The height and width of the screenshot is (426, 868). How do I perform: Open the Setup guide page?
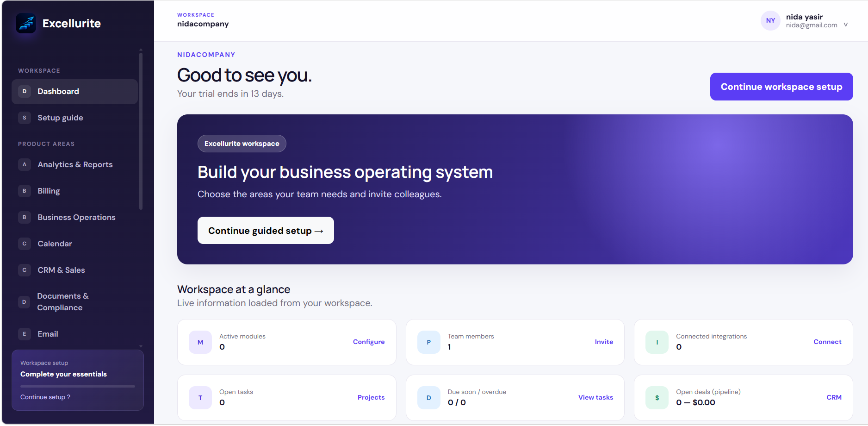pyautogui.click(x=74, y=118)
